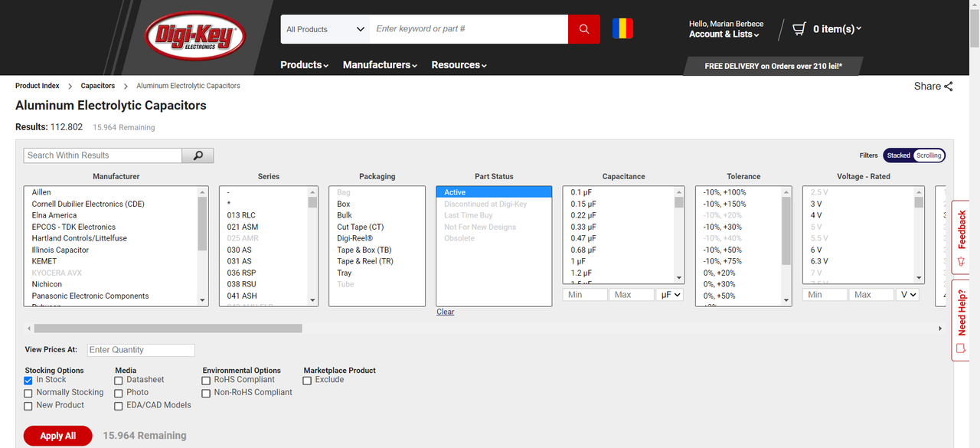The width and height of the screenshot is (980, 448).
Task: Focus the keyword or part # search field
Action: [x=469, y=29]
